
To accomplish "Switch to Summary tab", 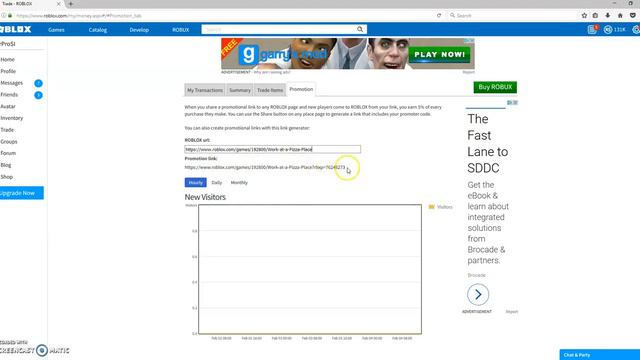I will click(x=240, y=90).
